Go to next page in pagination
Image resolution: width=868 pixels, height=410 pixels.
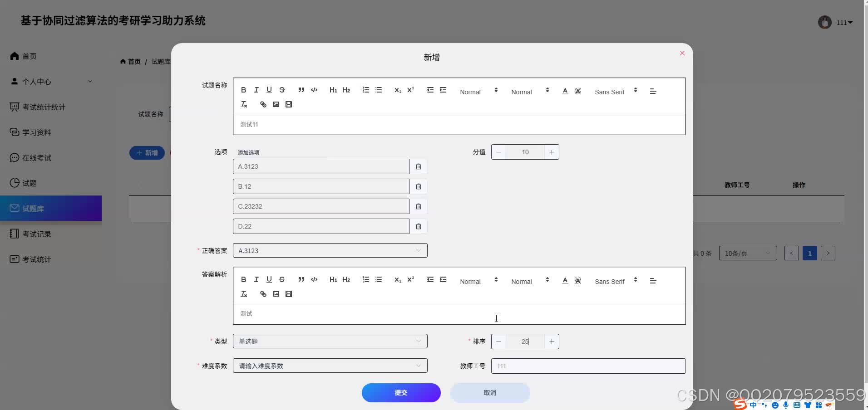828,253
